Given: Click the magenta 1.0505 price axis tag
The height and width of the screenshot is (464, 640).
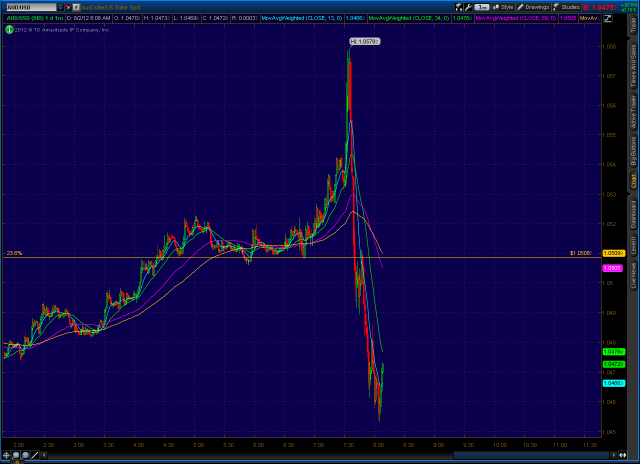Looking at the screenshot, I should tap(612, 268).
